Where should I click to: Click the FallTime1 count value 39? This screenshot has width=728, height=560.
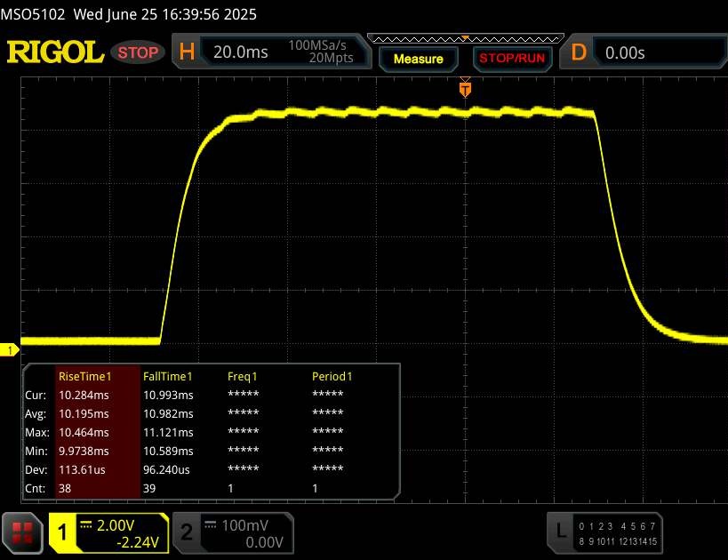[x=149, y=488]
